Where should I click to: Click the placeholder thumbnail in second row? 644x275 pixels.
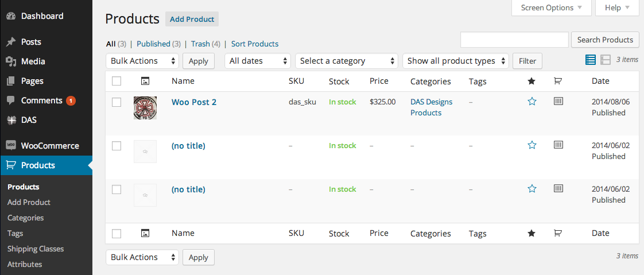click(x=145, y=151)
